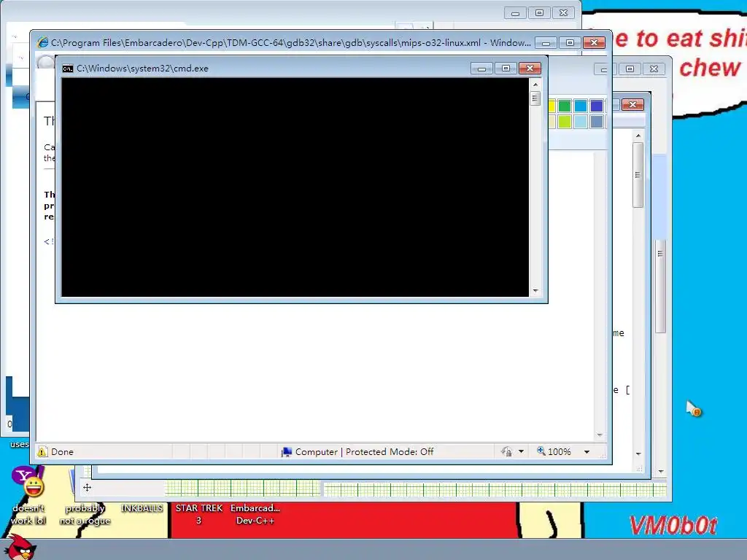
Task: Close the cmd.exe window
Action: (530, 69)
